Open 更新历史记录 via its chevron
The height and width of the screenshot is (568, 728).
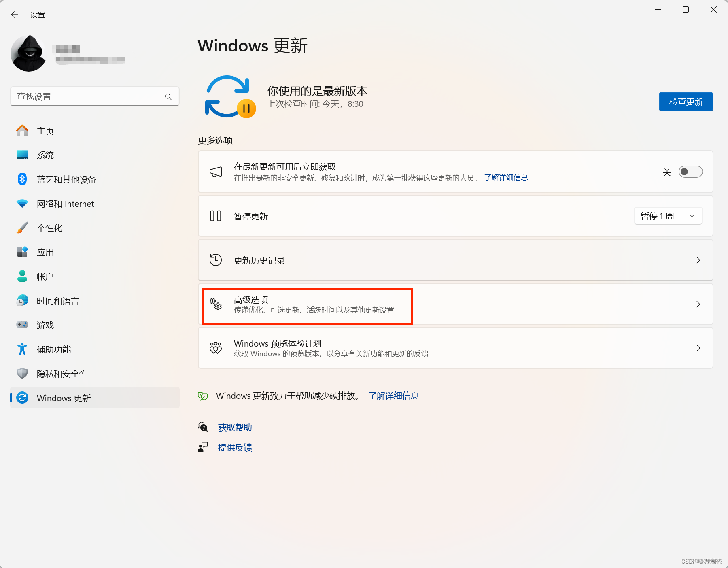point(698,260)
